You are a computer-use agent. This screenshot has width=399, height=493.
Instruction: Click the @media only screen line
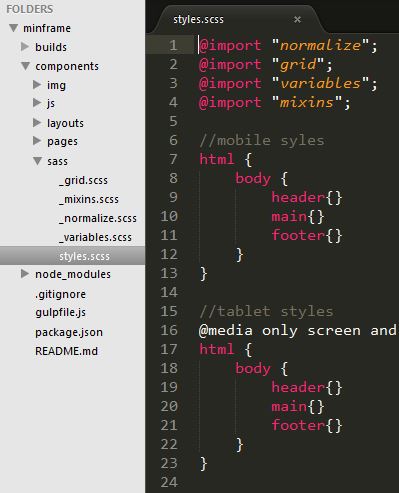tap(299, 331)
